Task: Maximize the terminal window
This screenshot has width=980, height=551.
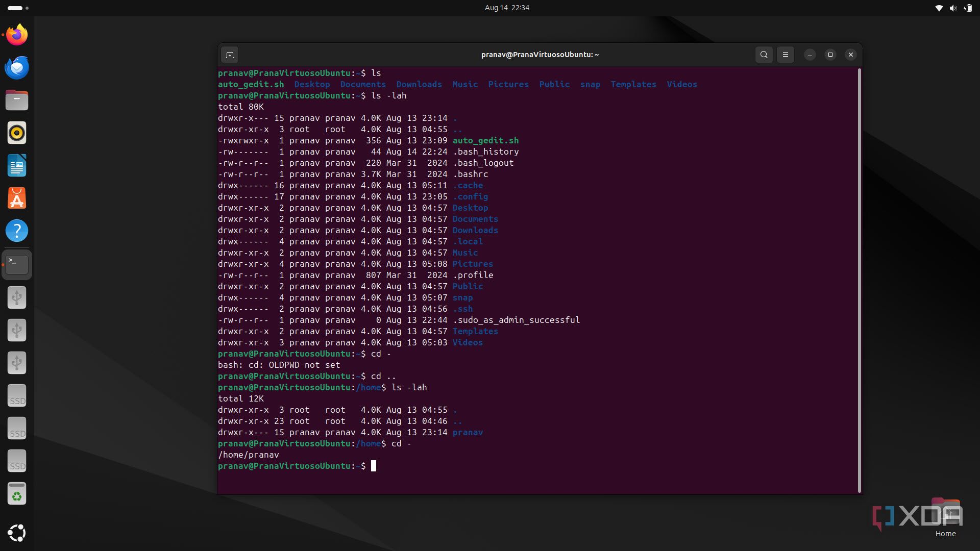Action: coord(830,55)
